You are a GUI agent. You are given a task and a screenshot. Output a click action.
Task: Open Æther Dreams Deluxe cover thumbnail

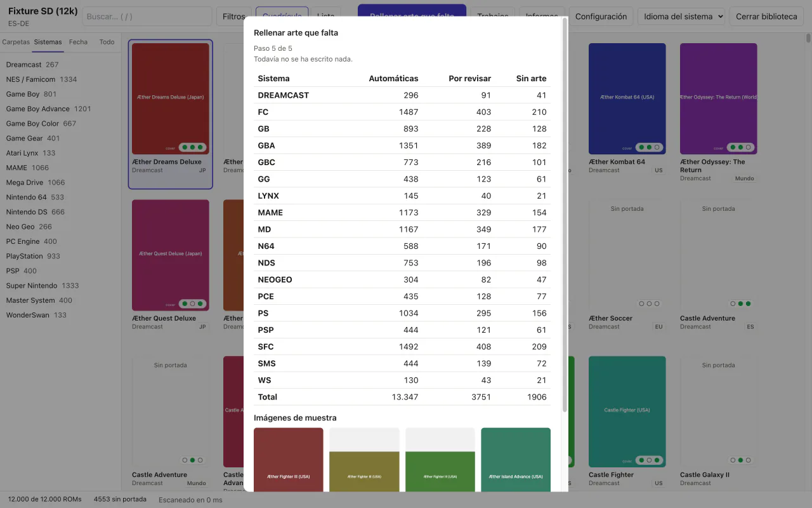(171, 98)
